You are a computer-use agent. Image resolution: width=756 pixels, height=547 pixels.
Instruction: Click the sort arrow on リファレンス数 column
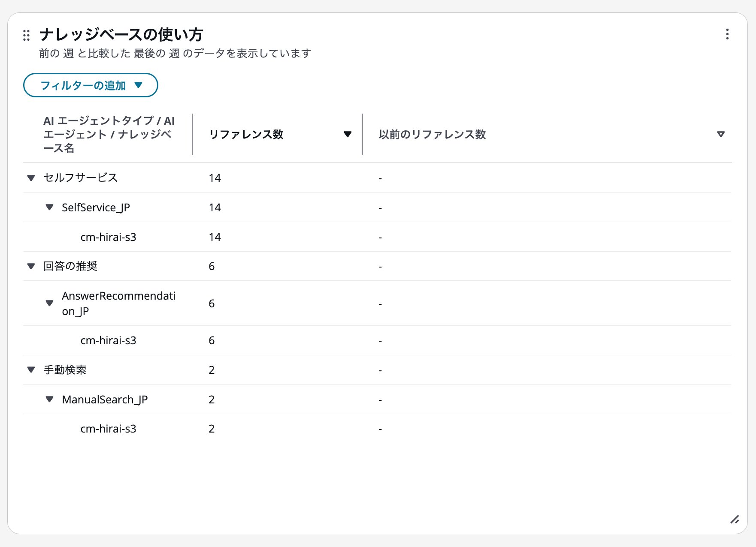point(348,134)
